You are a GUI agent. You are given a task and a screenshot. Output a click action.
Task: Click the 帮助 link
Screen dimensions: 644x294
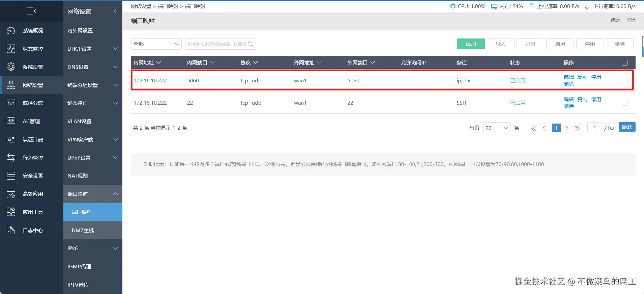click(615, 21)
